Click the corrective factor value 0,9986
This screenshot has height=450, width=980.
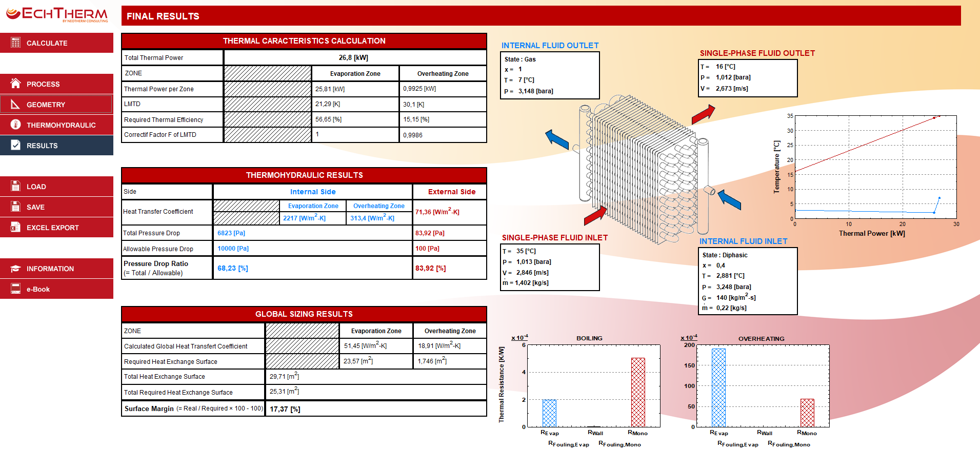pyautogui.click(x=413, y=135)
